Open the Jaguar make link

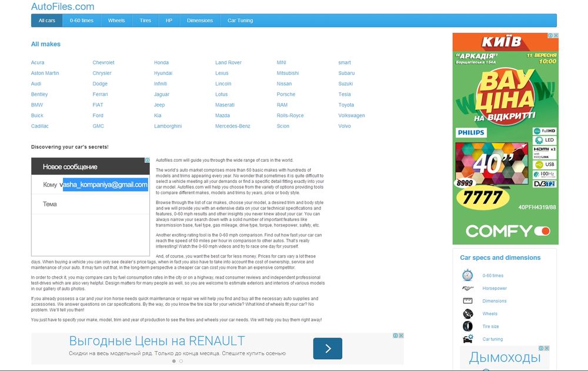click(x=162, y=95)
